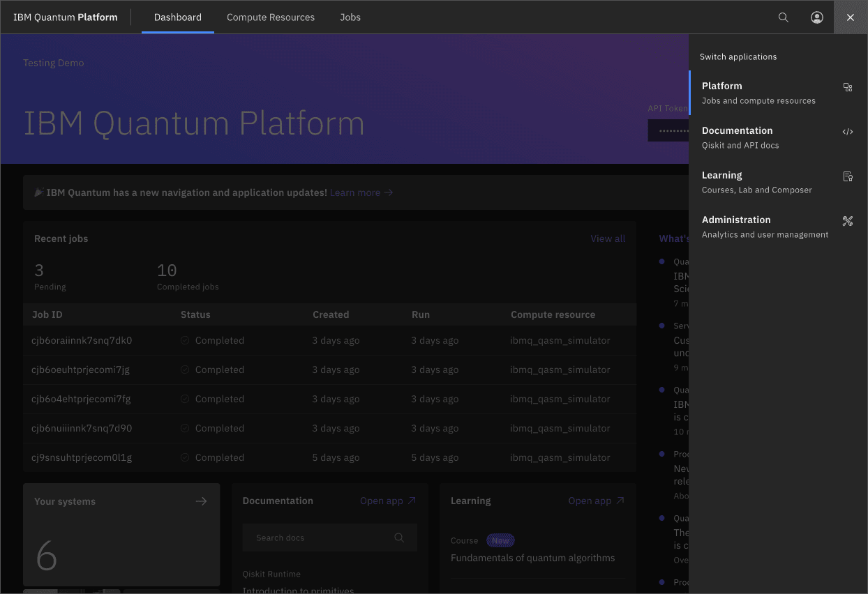868x594 pixels.
Task: Open Fundamentals of quantum algorithms course
Action: (x=533, y=558)
